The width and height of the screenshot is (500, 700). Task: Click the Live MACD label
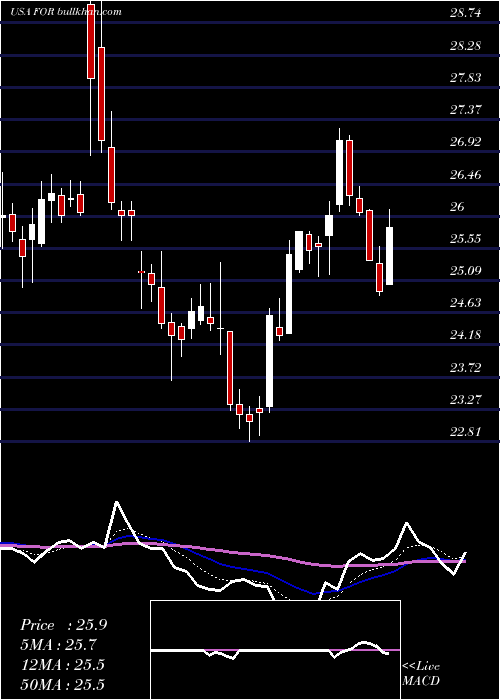421,674
